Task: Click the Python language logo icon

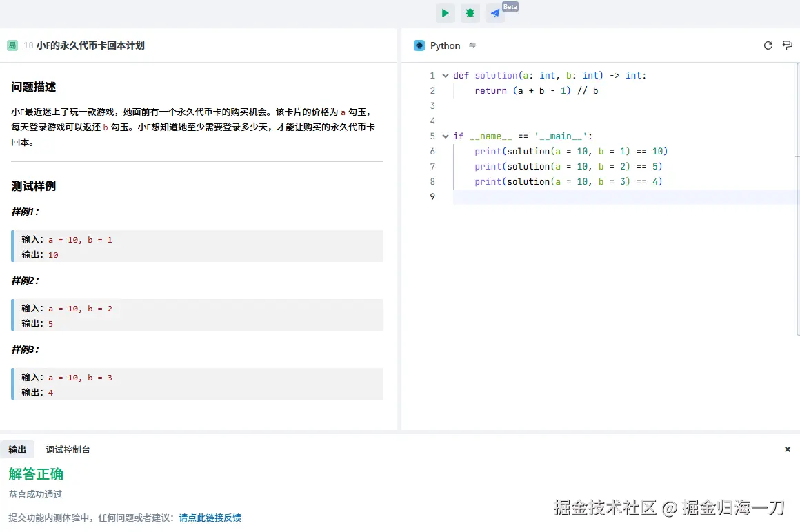Action: [420, 45]
